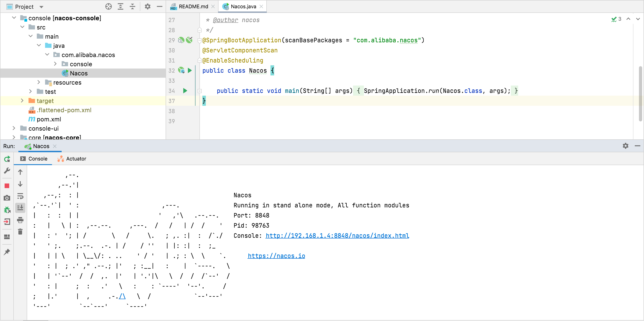The height and width of the screenshot is (321, 644).
Task: Clear console with trash icon
Action: click(20, 232)
